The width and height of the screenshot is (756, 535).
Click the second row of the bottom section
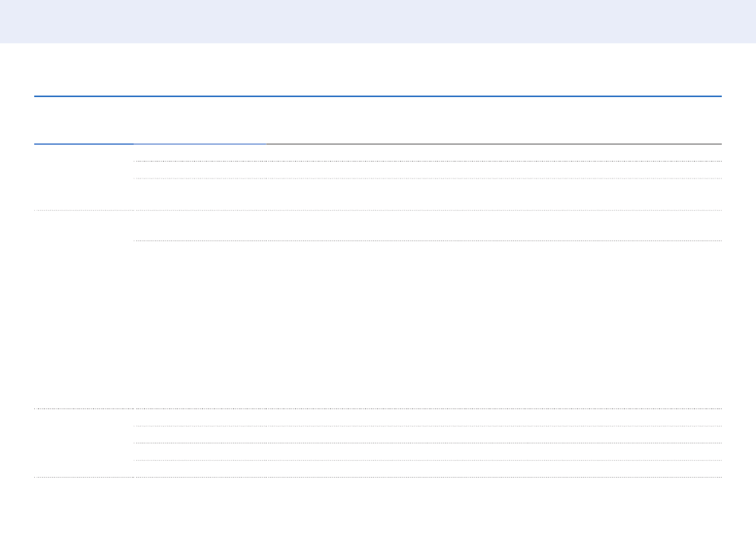[x=427, y=435]
